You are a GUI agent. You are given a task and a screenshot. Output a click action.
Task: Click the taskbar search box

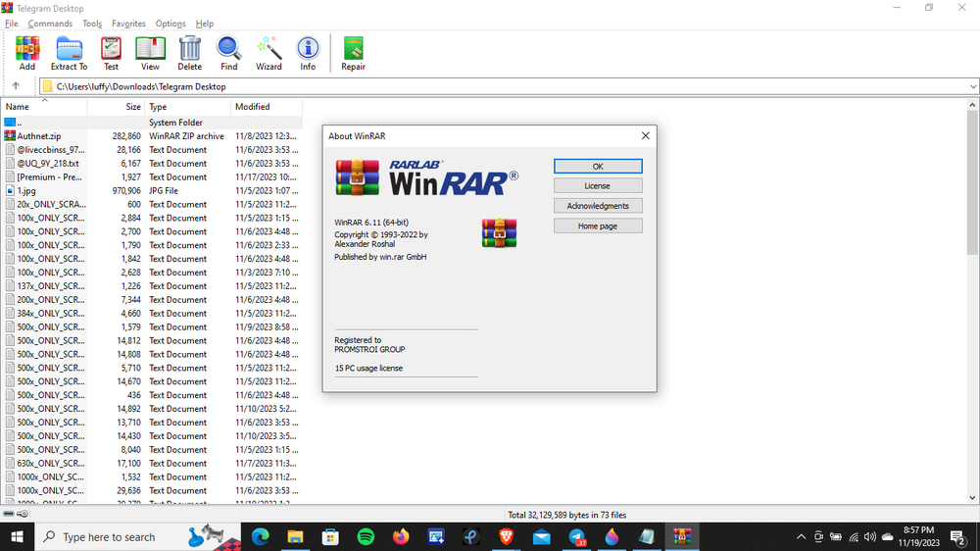click(x=137, y=536)
